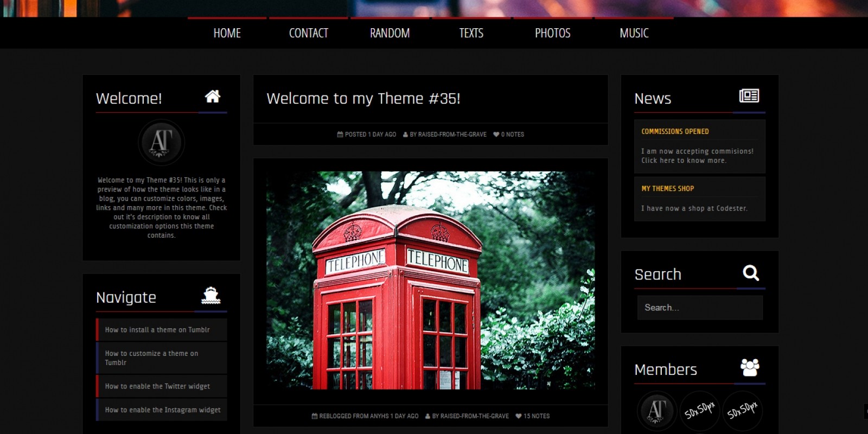Screen dimensions: 868x434
Task: Click the 'Welcome!' widget heading
Action: click(129, 99)
